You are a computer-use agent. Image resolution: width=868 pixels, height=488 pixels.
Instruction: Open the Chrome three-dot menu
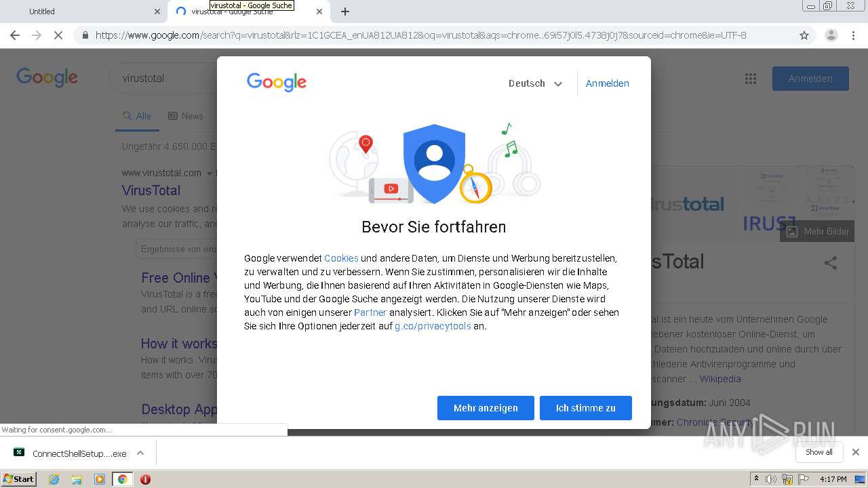tap(853, 35)
